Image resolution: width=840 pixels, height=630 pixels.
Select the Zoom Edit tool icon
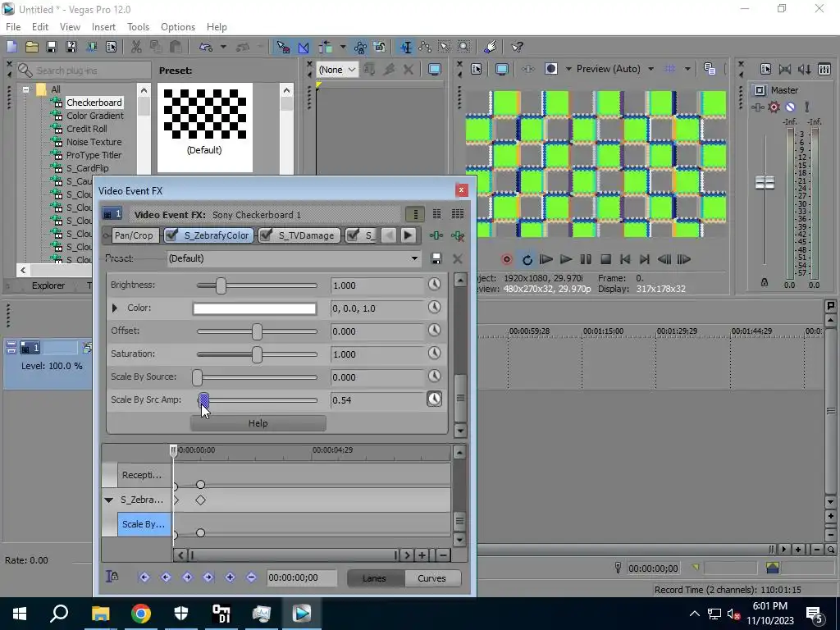pyautogui.click(x=464, y=47)
